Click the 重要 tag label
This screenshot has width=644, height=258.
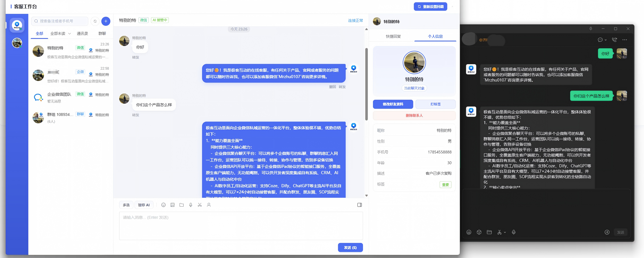point(446,185)
